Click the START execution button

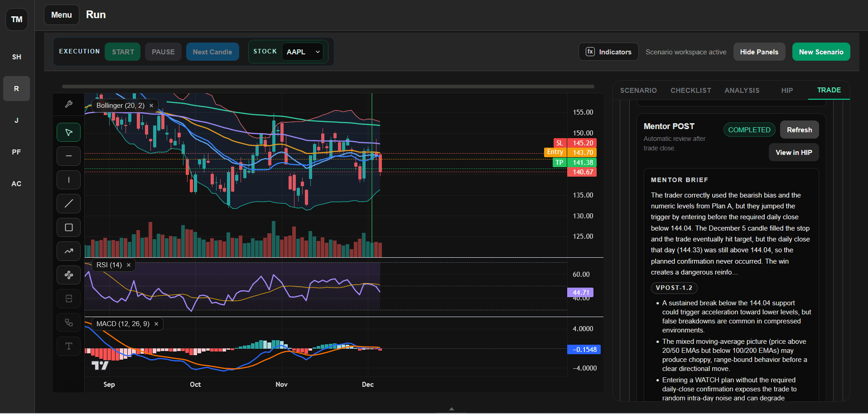(123, 52)
